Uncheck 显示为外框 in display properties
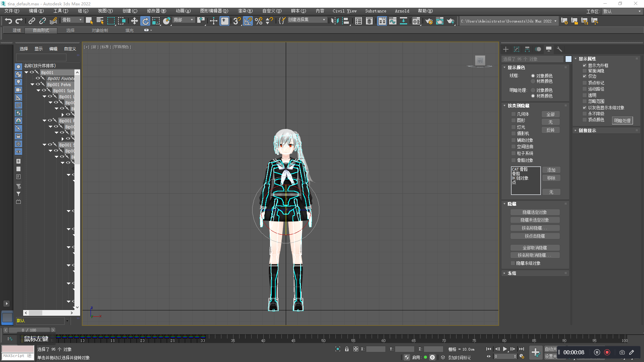The image size is (644, 362). coord(585,65)
